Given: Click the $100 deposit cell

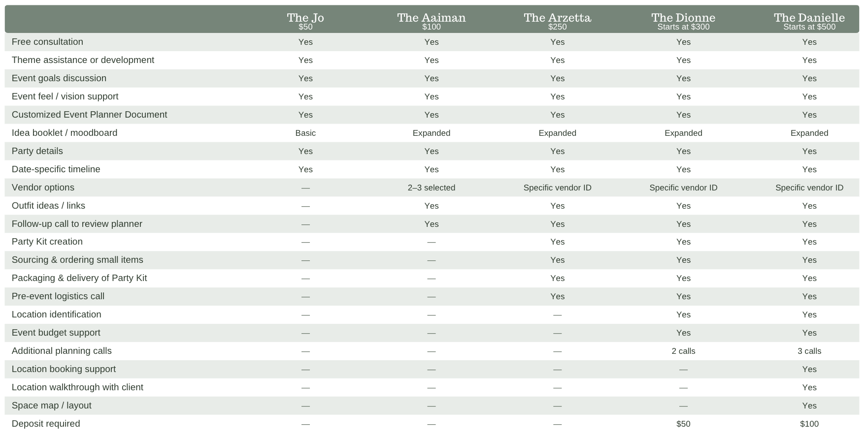Looking at the screenshot, I should (x=809, y=424).
